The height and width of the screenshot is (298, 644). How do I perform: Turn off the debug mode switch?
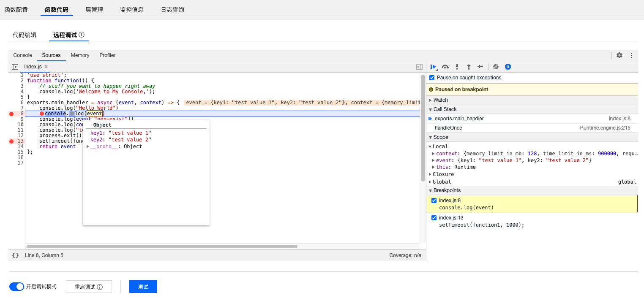16,287
